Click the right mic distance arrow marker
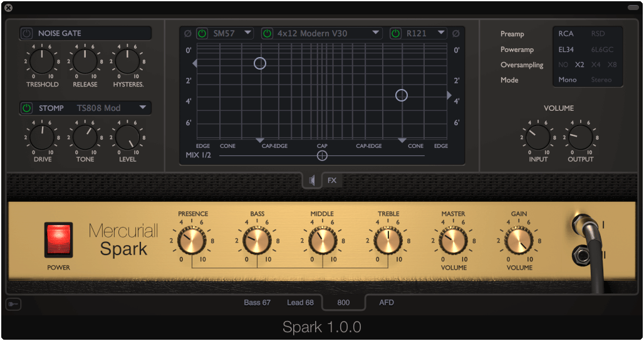 click(x=449, y=95)
